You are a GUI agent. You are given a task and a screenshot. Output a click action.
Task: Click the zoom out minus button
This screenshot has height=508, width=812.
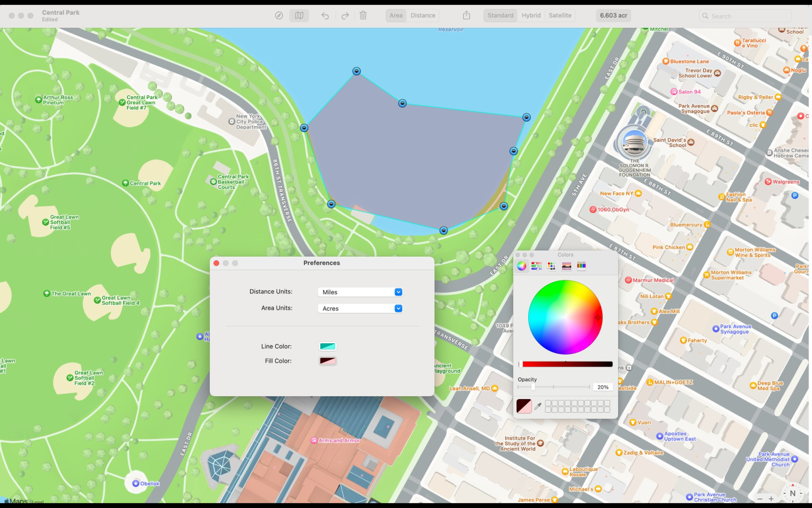point(760,498)
